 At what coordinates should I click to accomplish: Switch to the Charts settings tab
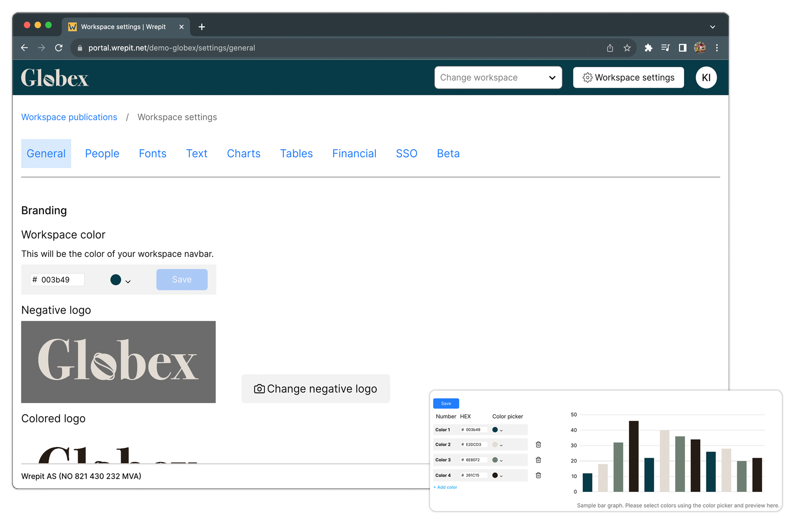[x=243, y=154]
